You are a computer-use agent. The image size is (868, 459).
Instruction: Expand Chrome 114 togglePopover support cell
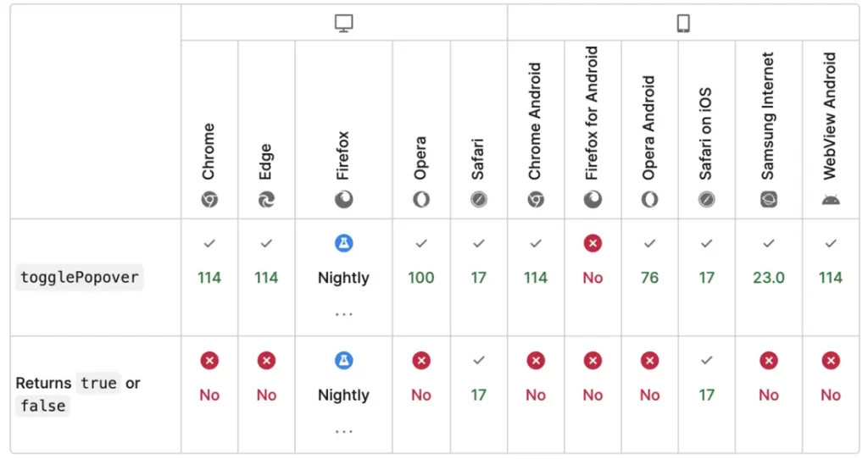point(209,277)
